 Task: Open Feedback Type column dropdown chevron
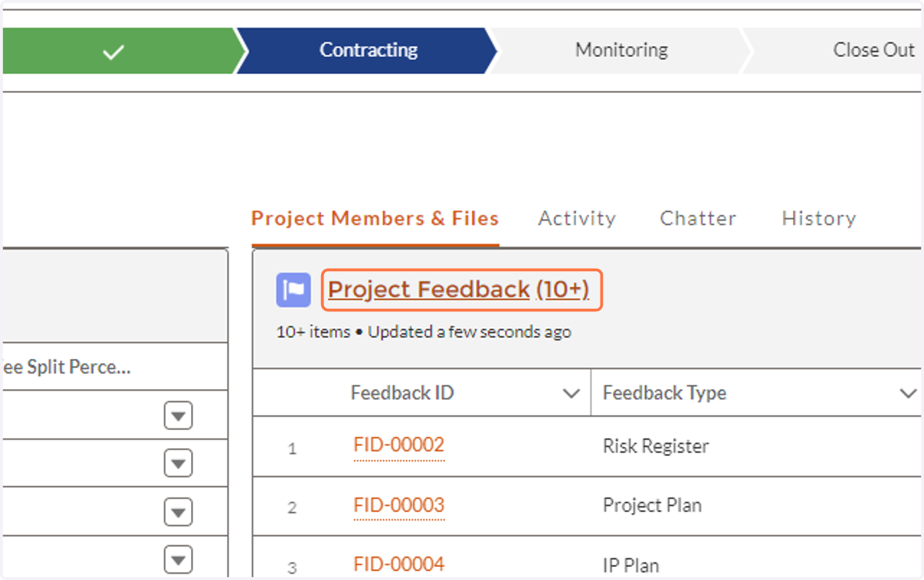(x=908, y=394)
